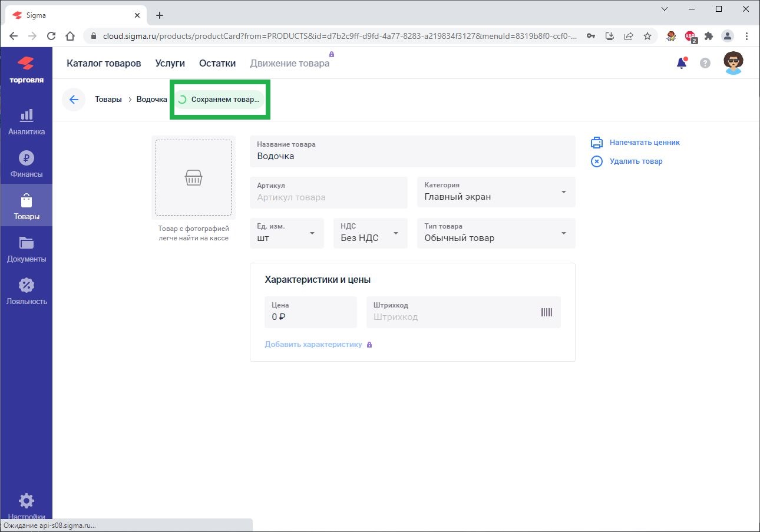
Task: Open Финансы section in sidebar
Action: click(27, 164)
